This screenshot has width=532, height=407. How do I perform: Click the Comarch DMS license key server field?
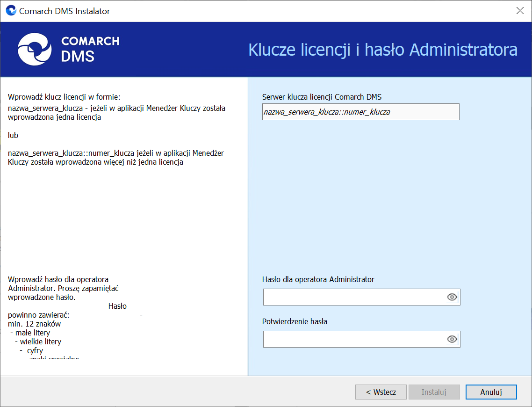(360, 112)
